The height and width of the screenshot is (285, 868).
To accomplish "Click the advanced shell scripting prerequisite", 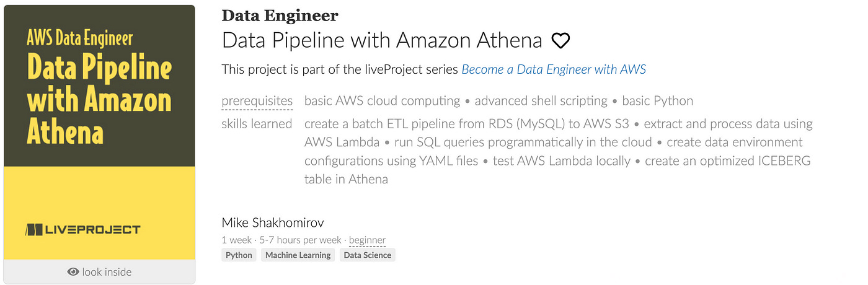I will point(541,100).
